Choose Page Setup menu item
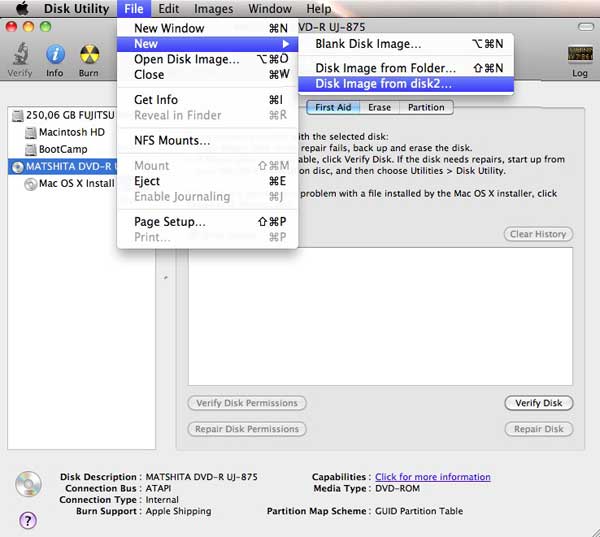 tap(207, 222)
